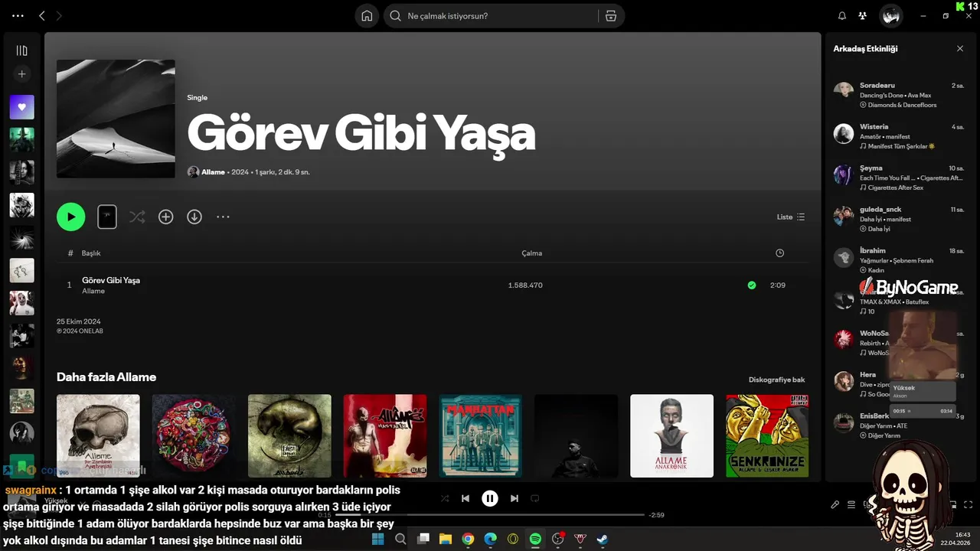Open the notifications bell
The width and height of the screenshot is (980, 551).
(x=842, y=15)
